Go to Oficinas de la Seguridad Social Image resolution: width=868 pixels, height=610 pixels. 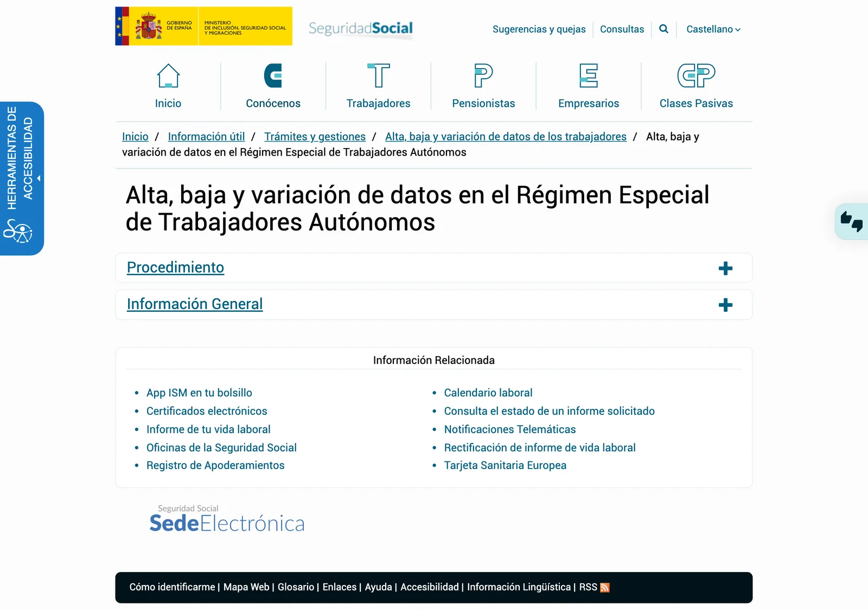point(221,448)
